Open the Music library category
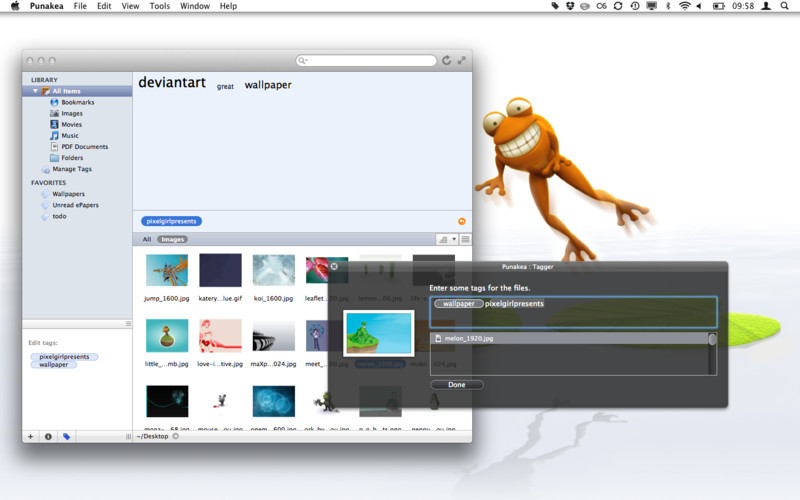The width and height of the screenshot is (800, 500). click(x=69, y=135)
